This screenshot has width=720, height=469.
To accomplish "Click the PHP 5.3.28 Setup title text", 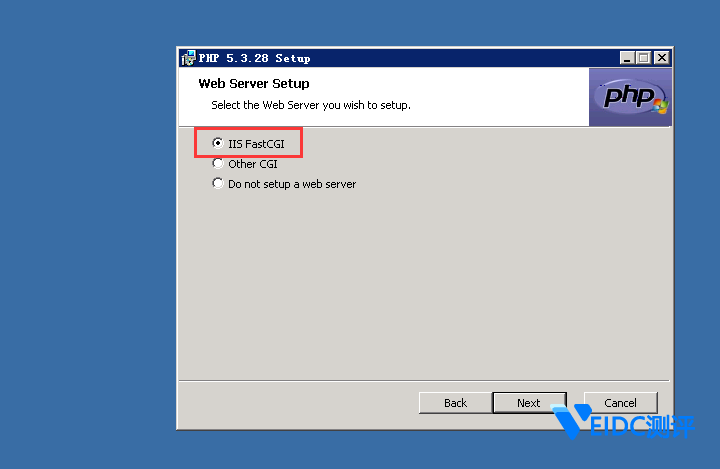I will coord(254,58).
